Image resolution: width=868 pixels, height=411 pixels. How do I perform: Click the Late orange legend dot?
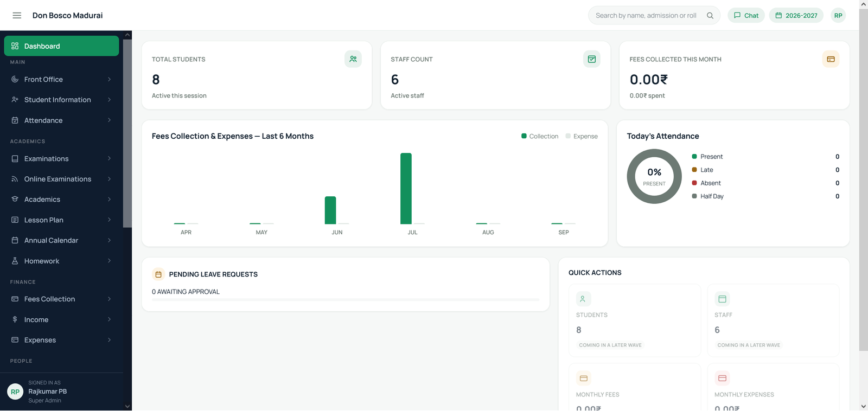coord(694,170)
